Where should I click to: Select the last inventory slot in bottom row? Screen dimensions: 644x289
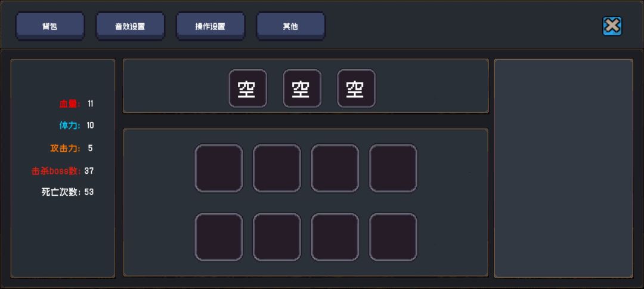point(394,237)
